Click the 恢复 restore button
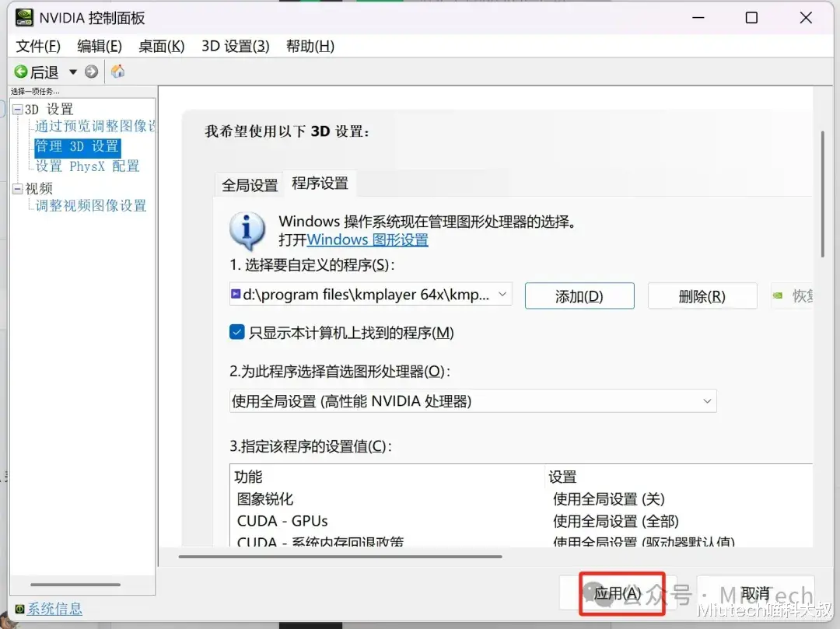Screen dimensions: 840x629 [793, 296]
